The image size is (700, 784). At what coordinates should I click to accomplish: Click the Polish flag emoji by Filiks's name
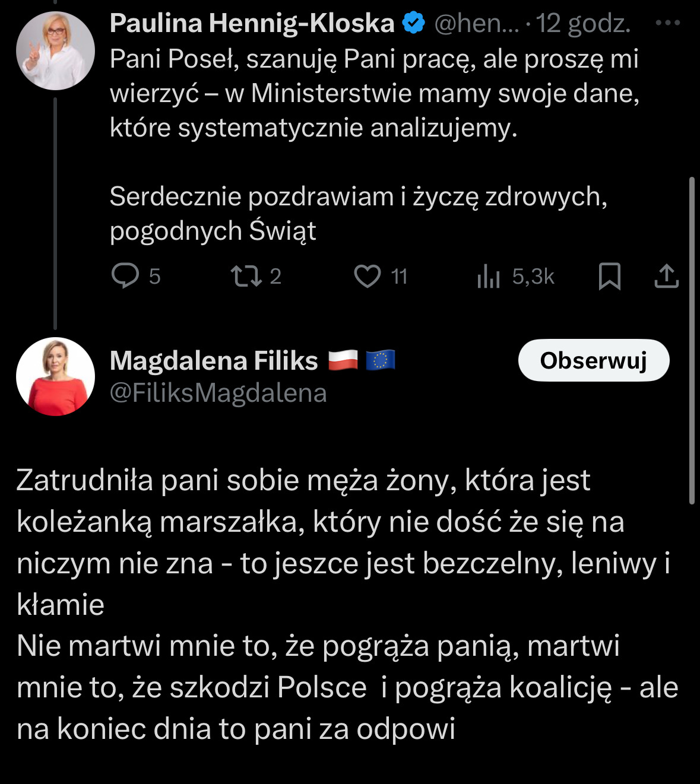(x=343, y=360)
